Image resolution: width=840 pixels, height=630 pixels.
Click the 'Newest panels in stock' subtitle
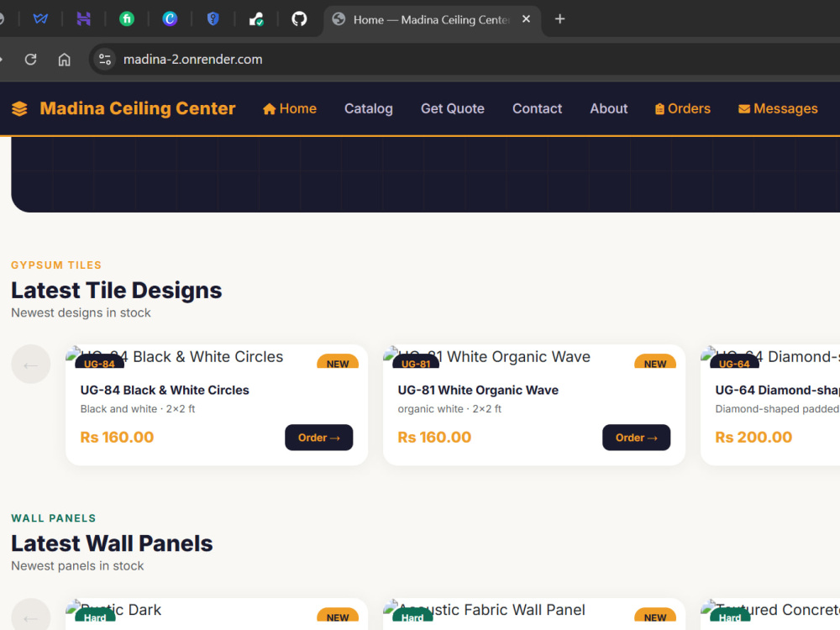(x=77, y=566)
